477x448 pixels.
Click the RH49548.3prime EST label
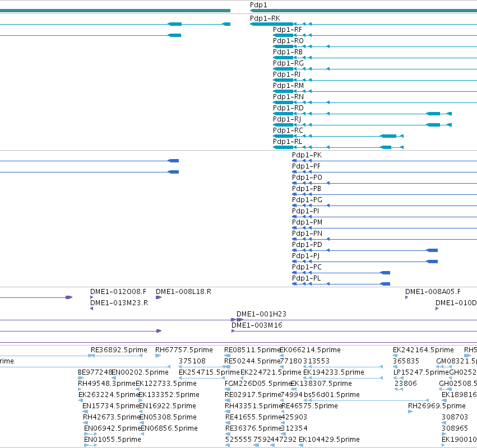tap(106, 384)
